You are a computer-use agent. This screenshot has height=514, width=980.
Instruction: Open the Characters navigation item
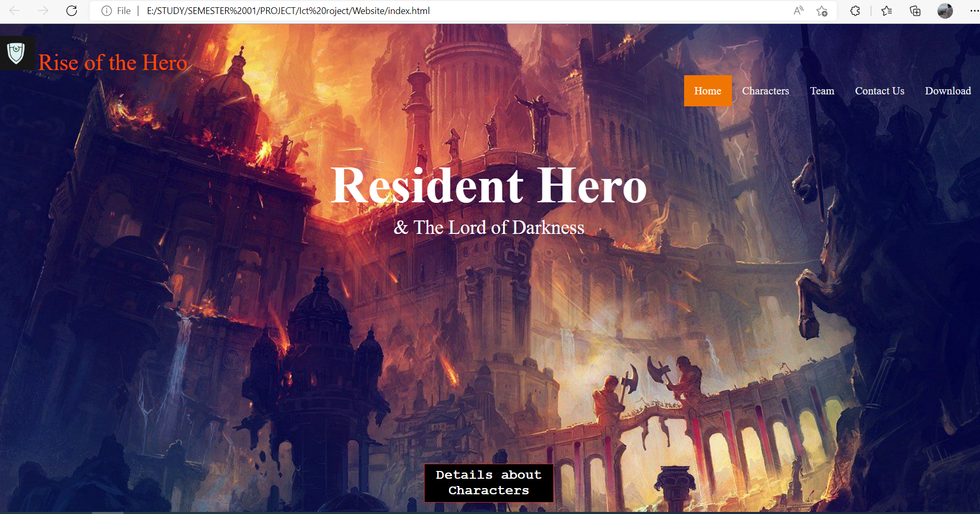[x=765, y=91]
